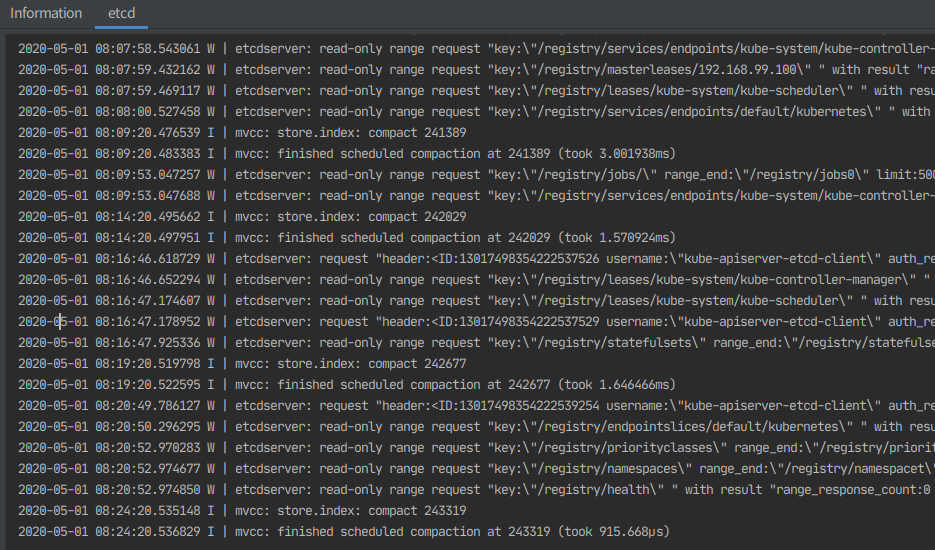Select the leases kube-controller-manager log line

coord(476,280)
